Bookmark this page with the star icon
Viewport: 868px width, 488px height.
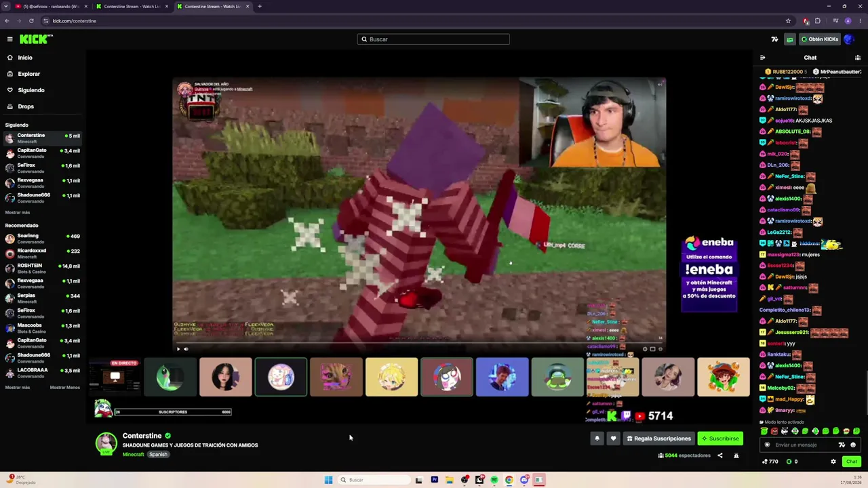[788, 21]
